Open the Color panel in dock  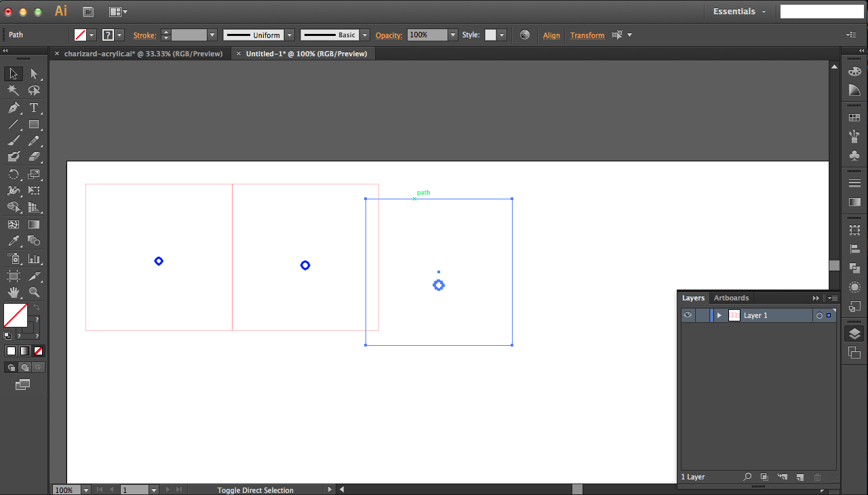854,72
